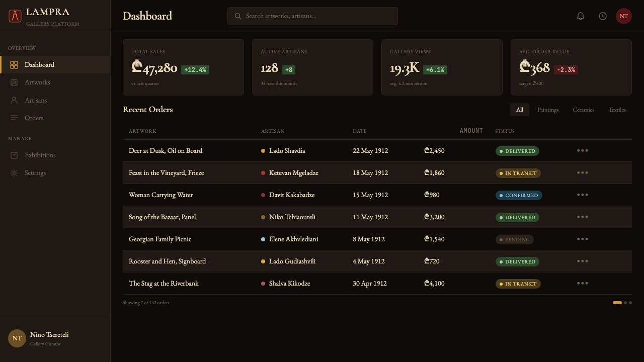Click Georgian Family Picnic title
The height and width of the screenshot is (362, 644).
click(160, 239)
